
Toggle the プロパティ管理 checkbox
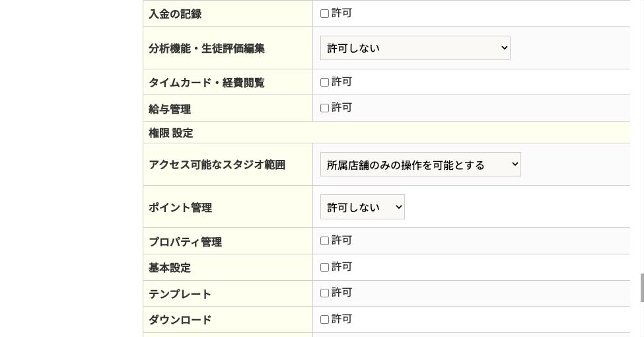324,241
